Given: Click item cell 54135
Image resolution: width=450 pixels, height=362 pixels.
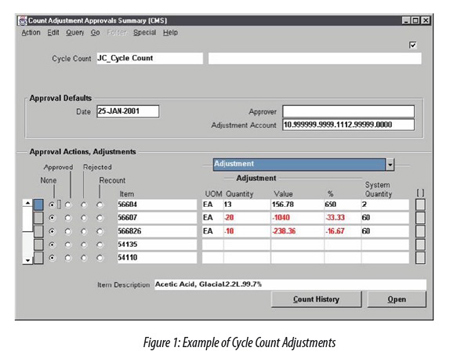Looking at the screenshot, I should point(157,244).
